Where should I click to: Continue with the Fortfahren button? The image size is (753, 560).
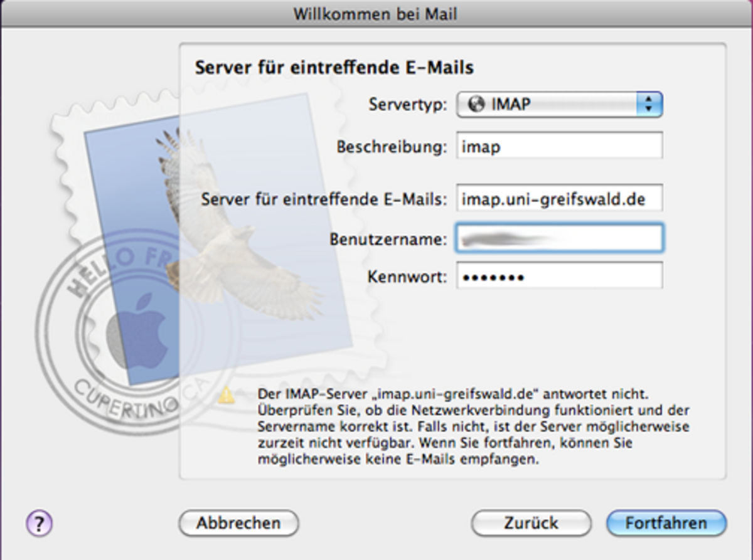coord(666,523)
